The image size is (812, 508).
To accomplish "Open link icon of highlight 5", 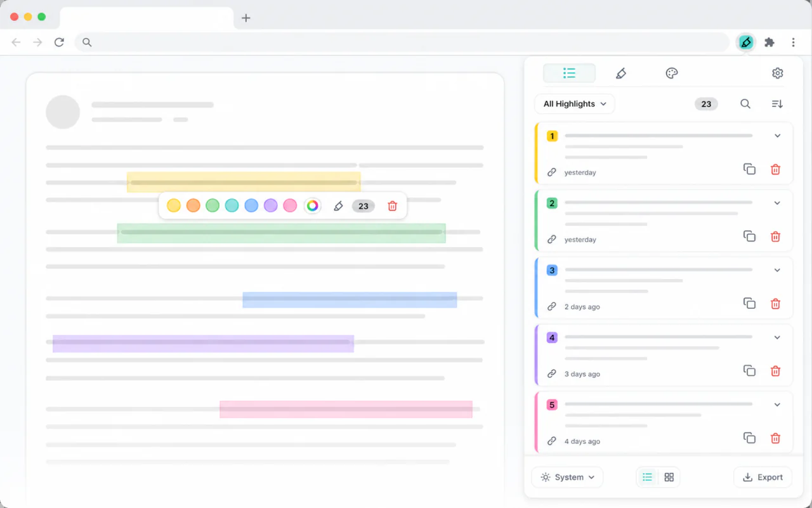I will coord(552,441).
